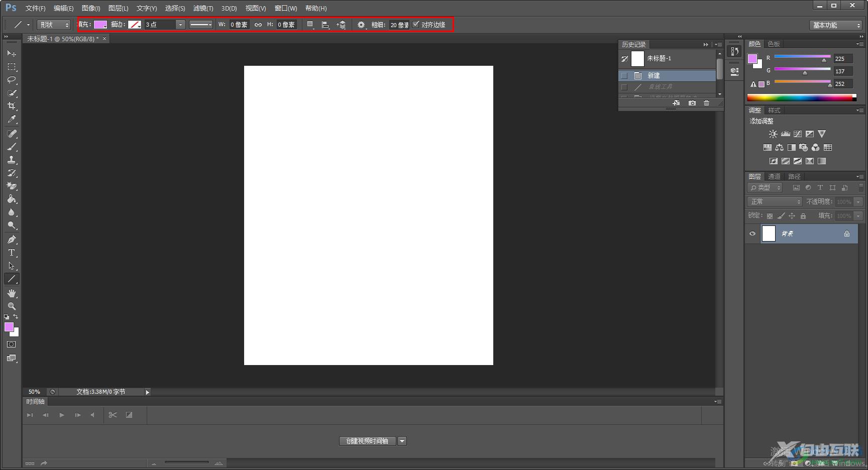Click the color spectrum ramp
Screen dimensions: 868x470
pos(802,97)
